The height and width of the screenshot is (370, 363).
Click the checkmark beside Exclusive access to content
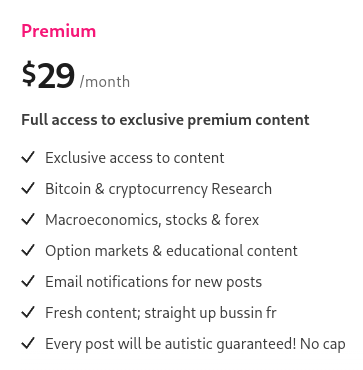[x=28, y=157]
